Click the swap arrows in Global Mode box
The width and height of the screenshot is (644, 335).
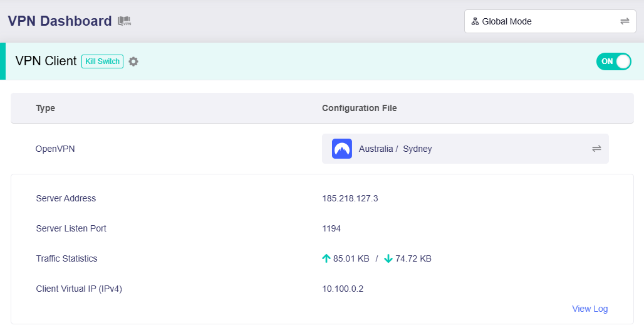pos(625,21)
